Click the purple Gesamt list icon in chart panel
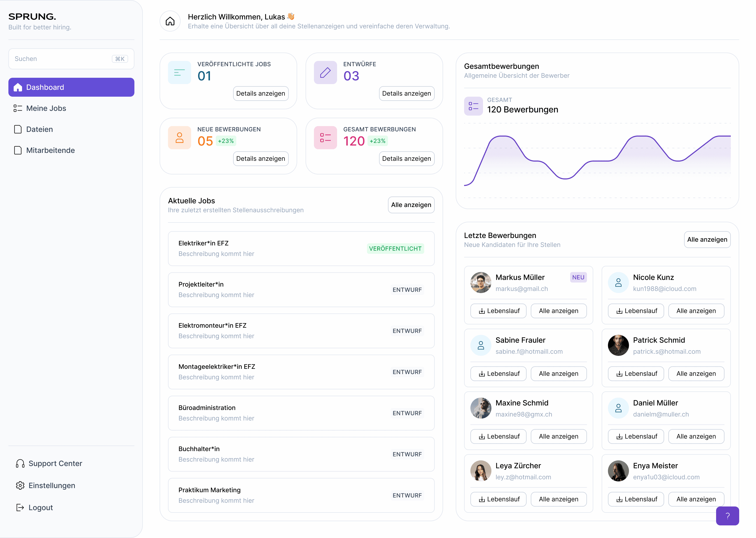Image resolution: width=756 pixels, height=538 pixels. [473, 106]
